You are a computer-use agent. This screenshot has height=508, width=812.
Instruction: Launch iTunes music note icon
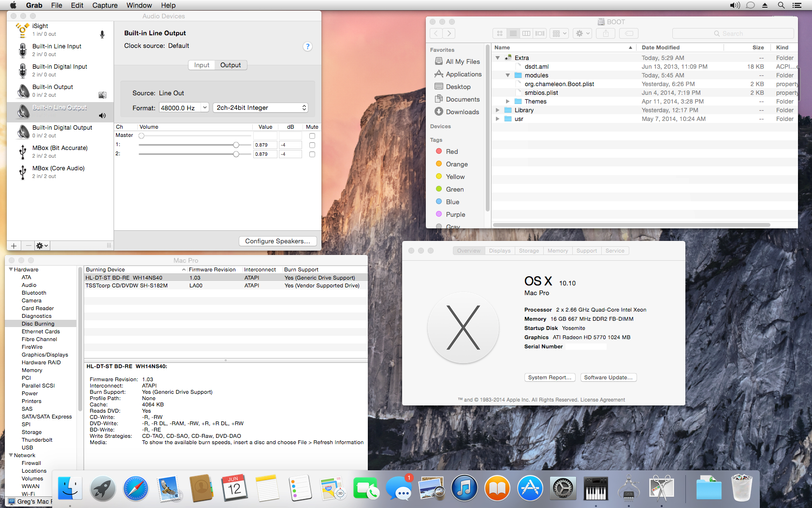tap(464, 488)
